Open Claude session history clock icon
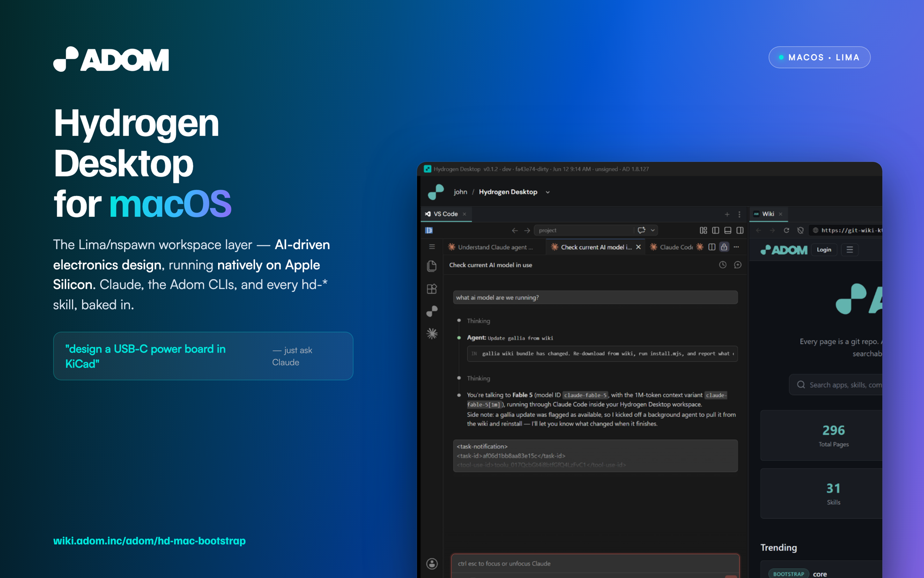This screenshot has width=924, height=578. tap(723, 265)
